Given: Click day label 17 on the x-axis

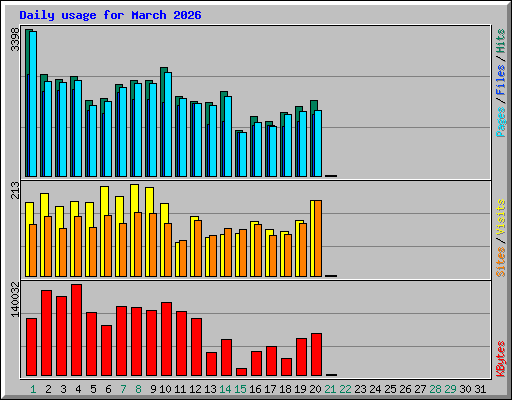Looking at the screenshot, I should coord(270,389).
